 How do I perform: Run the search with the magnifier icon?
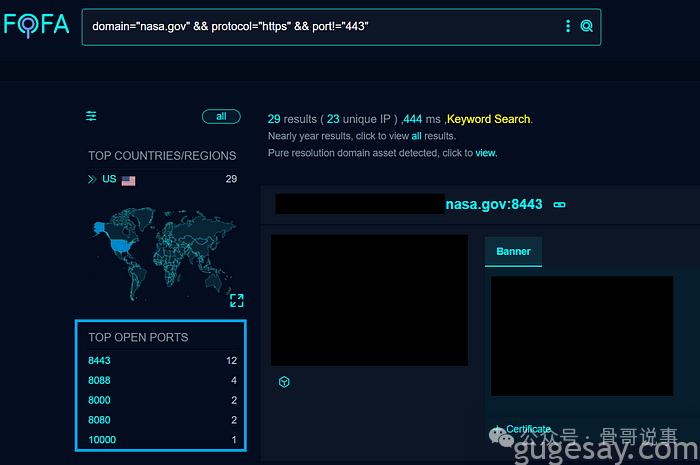point(586,26)
